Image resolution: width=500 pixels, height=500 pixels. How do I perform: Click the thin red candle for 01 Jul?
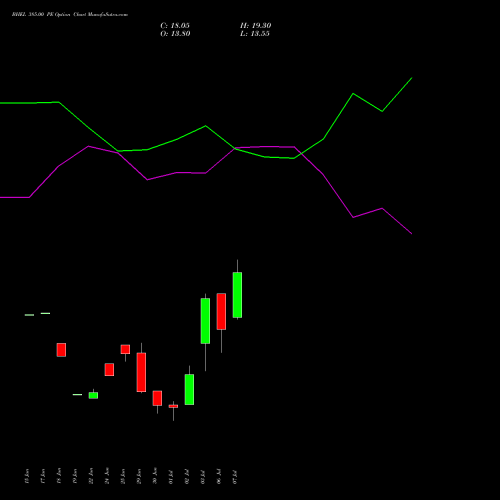pyautogui.click(x=173, y=406)
